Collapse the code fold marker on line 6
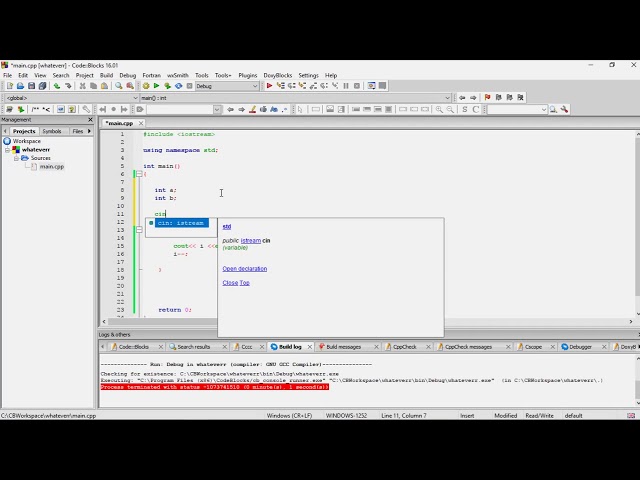The image size is (640, 480). 139,174
